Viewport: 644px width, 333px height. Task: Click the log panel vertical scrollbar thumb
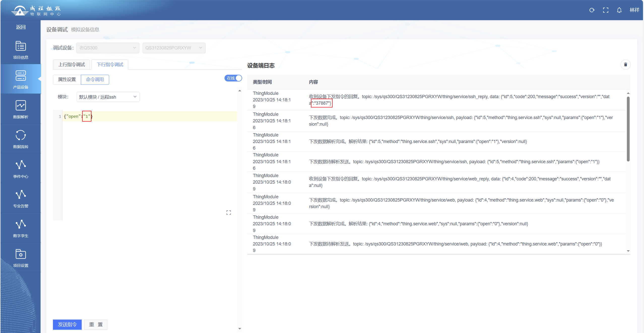point(628,129)
